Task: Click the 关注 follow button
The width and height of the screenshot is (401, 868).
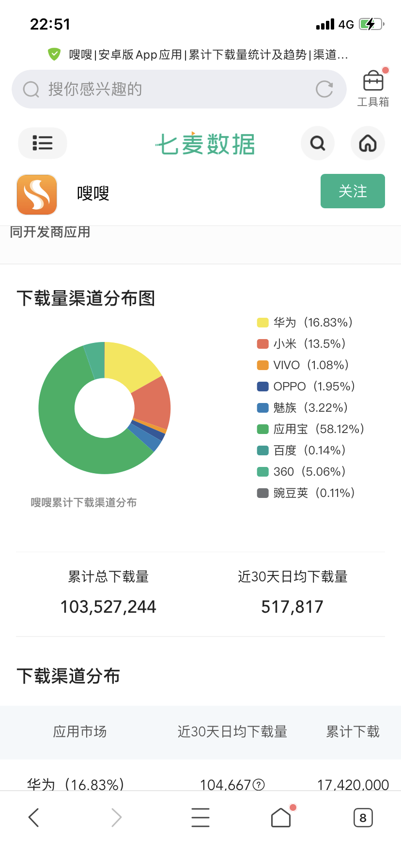Action: tap(353, 191)
